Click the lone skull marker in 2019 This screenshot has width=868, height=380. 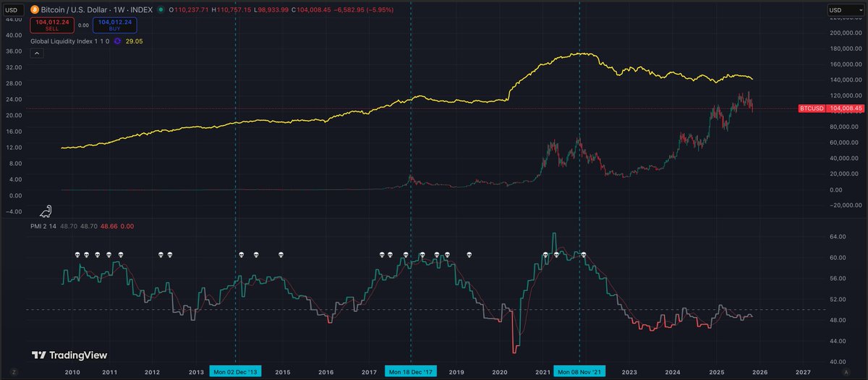[469, 255]
